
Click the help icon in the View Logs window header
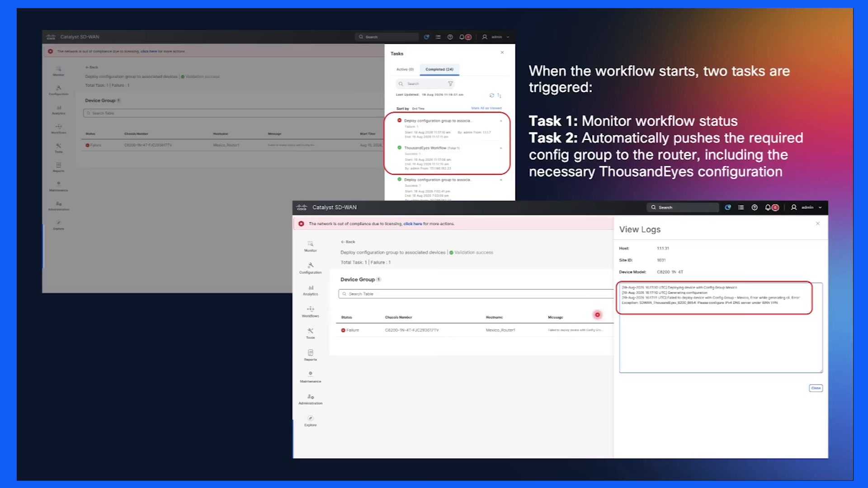point(755,207)
